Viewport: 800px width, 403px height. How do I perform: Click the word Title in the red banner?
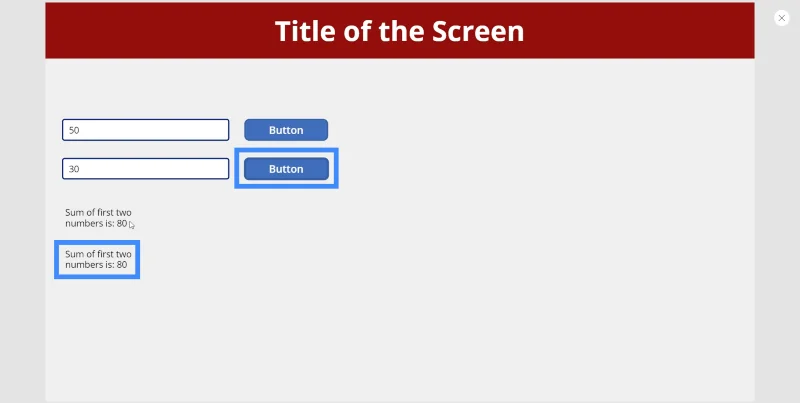coord(306,31)
